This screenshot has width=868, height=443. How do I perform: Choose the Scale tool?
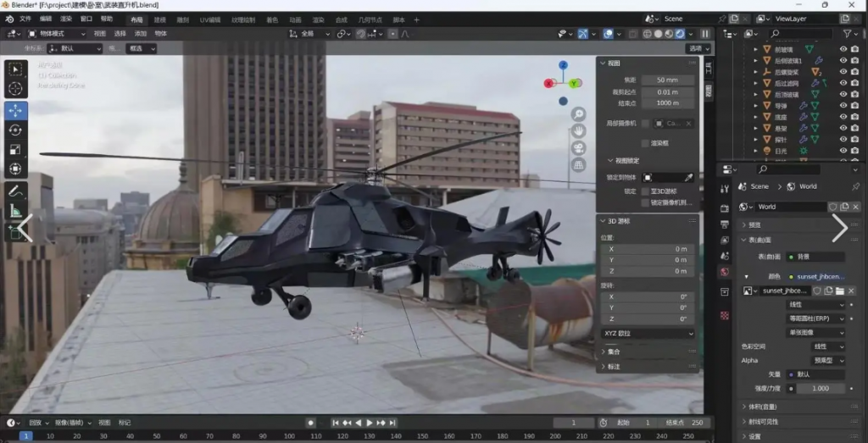pos(16,149)
